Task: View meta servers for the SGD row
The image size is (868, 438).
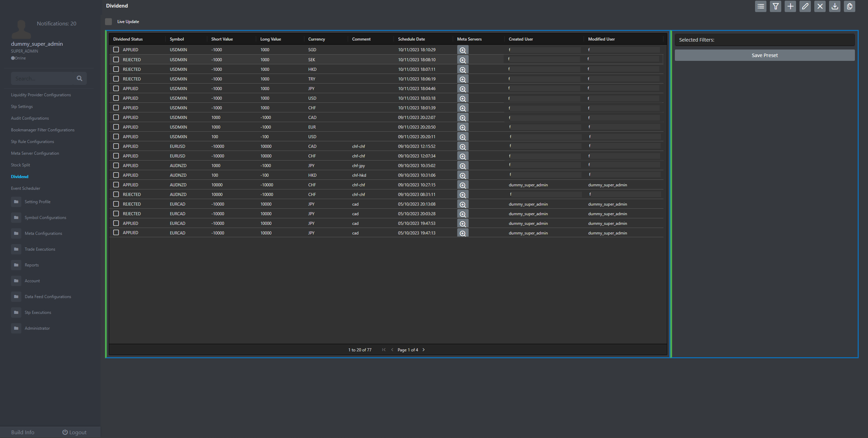Action: point(463,50)
